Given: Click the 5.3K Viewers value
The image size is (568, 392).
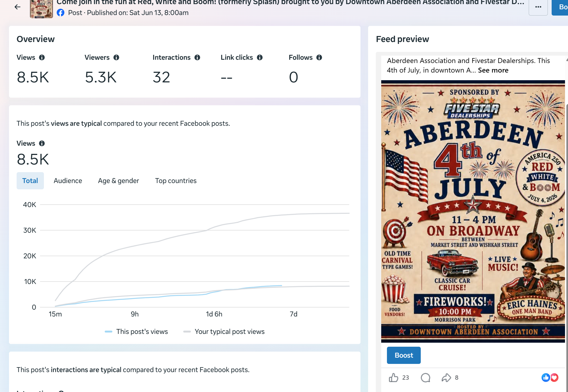Looking at the screenshot, I should pos(101,77).
